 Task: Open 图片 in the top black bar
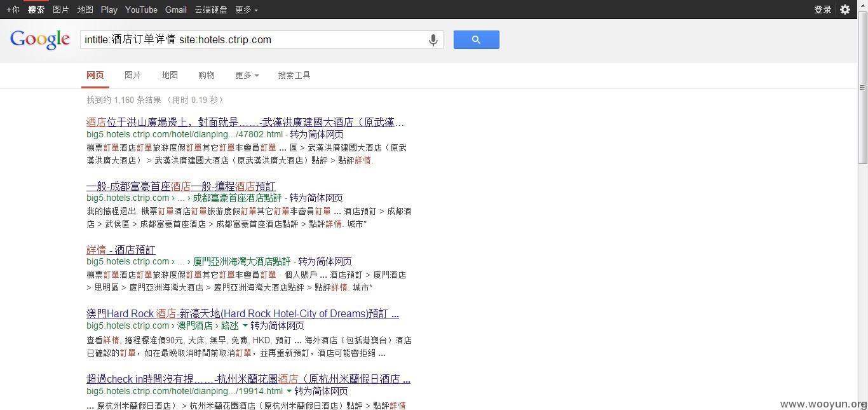click(61, 10)
